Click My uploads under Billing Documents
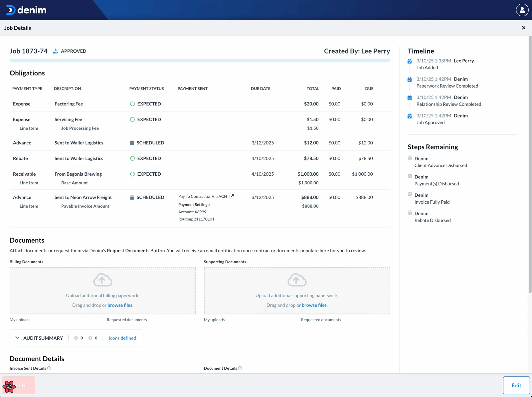This screenshot has width=532, height=397. click(x=20, y=320)
